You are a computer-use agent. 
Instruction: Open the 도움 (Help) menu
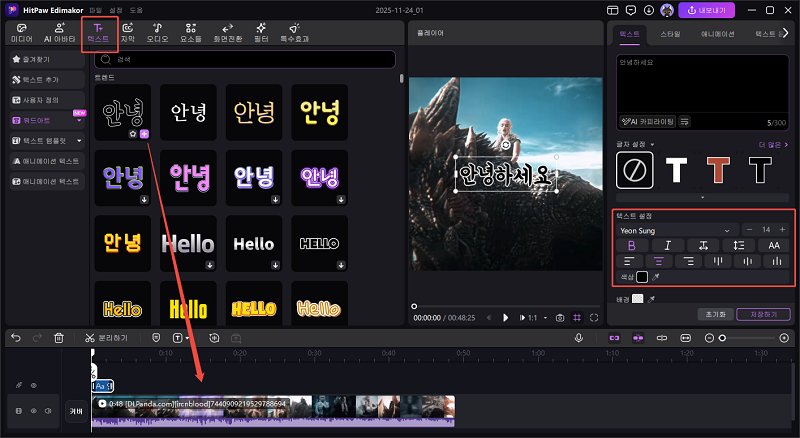tap(136, 10)
